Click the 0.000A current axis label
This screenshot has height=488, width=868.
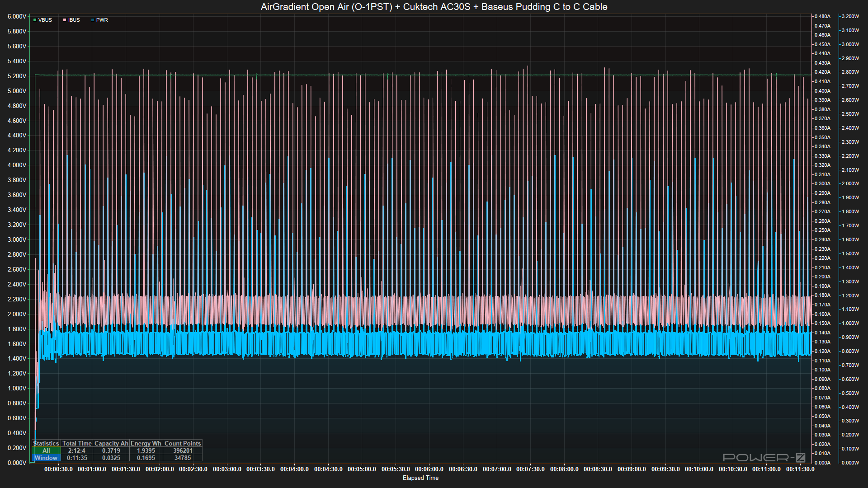point(822,463)
